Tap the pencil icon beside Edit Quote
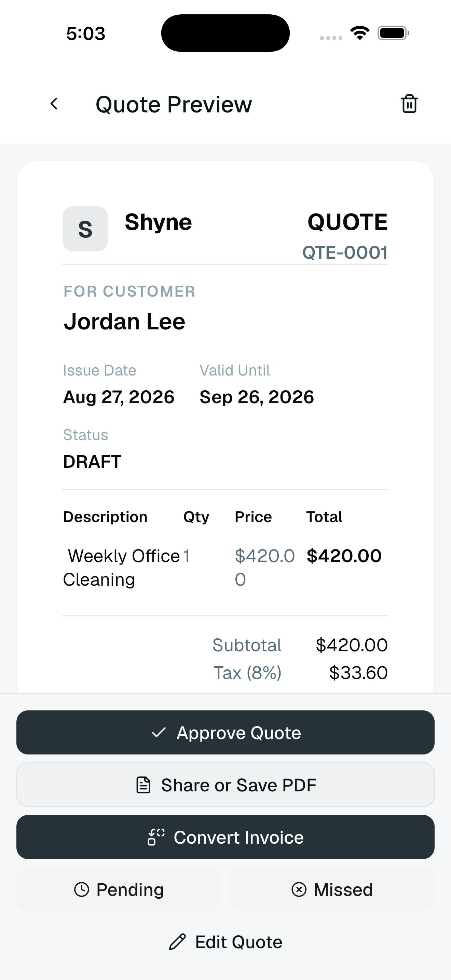 177,942
